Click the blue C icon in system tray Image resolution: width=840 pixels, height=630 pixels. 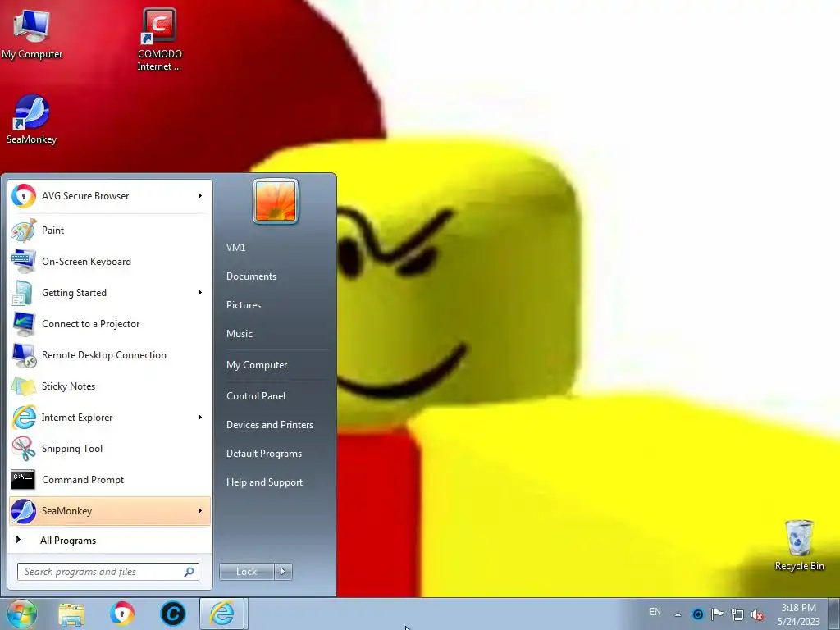pos(697,614)
